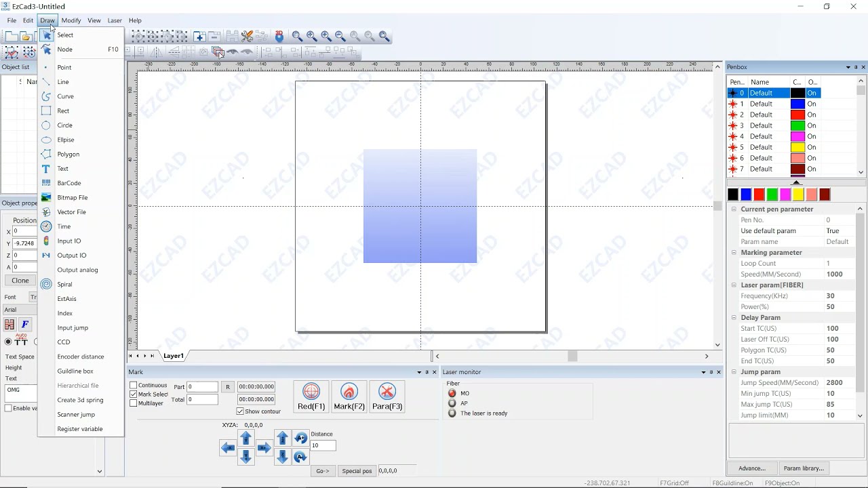
Task: Select the Spiral draw tool icon
Action: (46, 285)
